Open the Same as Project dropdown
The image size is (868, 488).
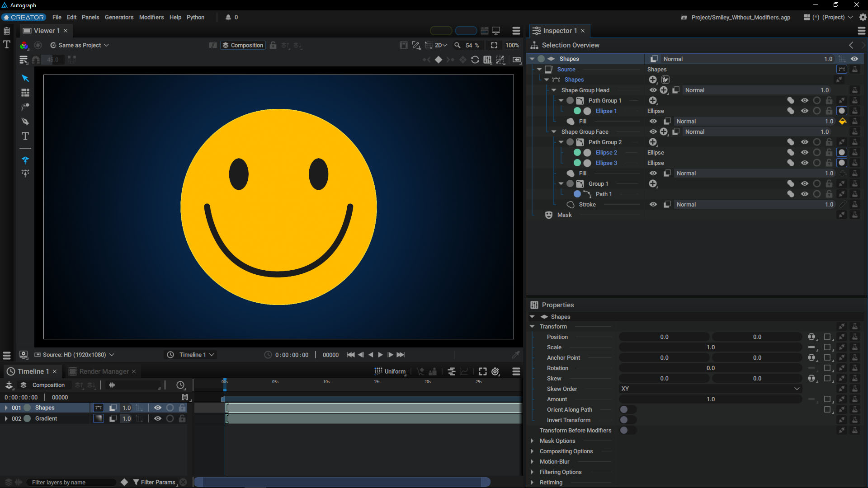tap(80, 45)
